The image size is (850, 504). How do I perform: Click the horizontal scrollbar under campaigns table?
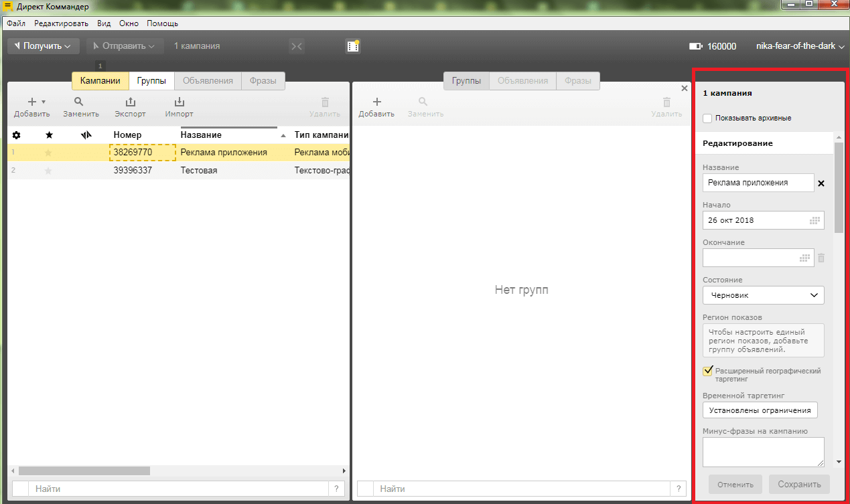84,471
